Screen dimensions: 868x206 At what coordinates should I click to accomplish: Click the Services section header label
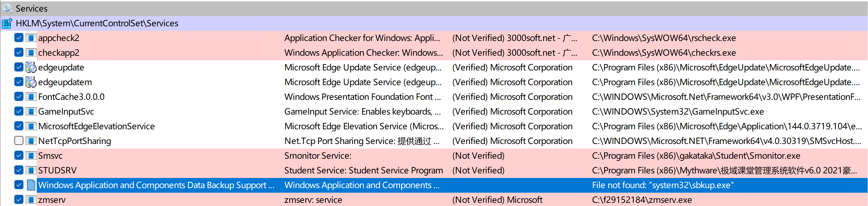pos(31,8)
